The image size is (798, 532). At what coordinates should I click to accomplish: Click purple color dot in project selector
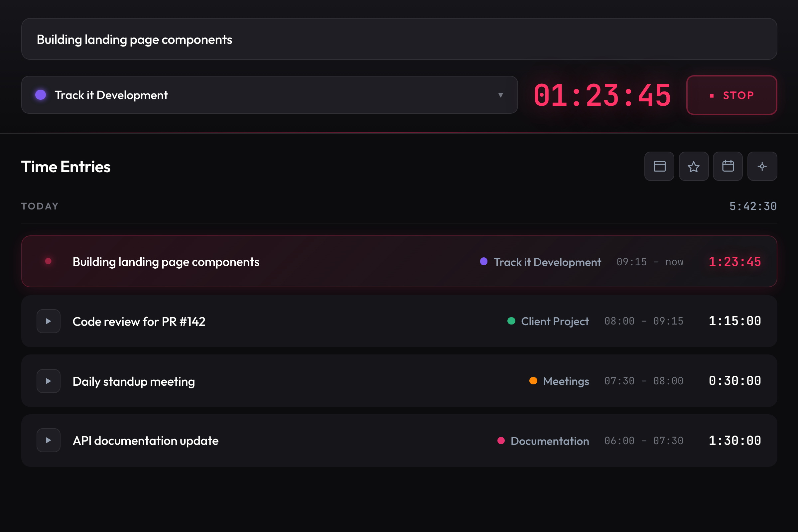pos(41,95)
